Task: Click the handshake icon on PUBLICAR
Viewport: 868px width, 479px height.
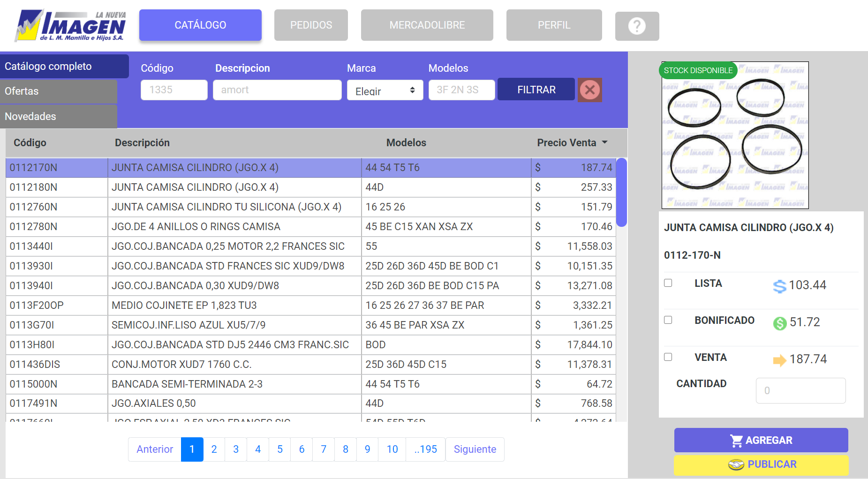Action: [x=736, y=464]
